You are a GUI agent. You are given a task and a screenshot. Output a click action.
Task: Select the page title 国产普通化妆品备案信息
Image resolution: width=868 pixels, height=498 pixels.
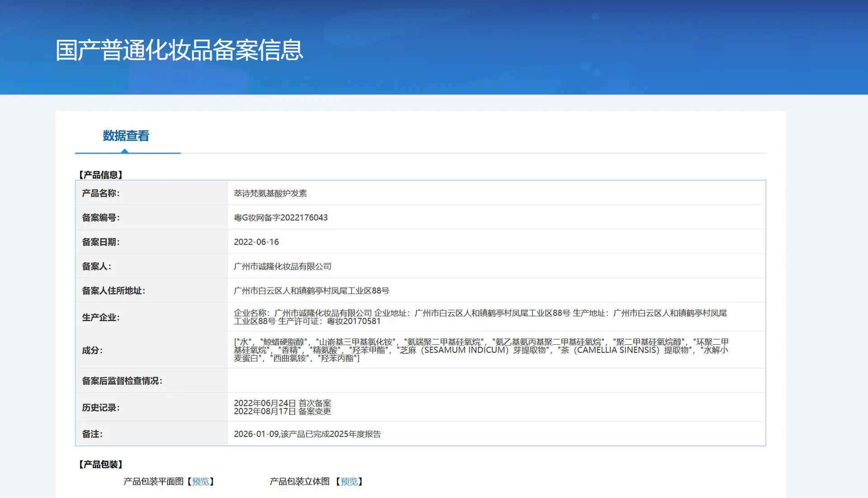tap(179, 50)
